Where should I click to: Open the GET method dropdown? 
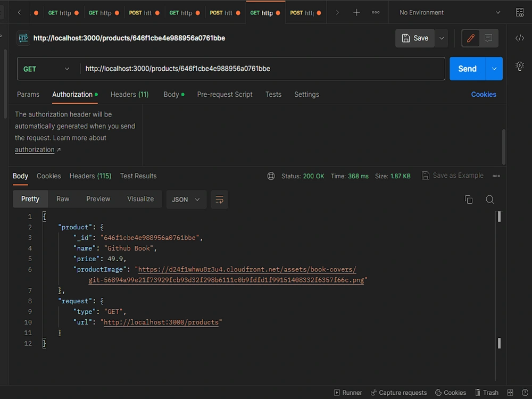[x=47, y=69]
